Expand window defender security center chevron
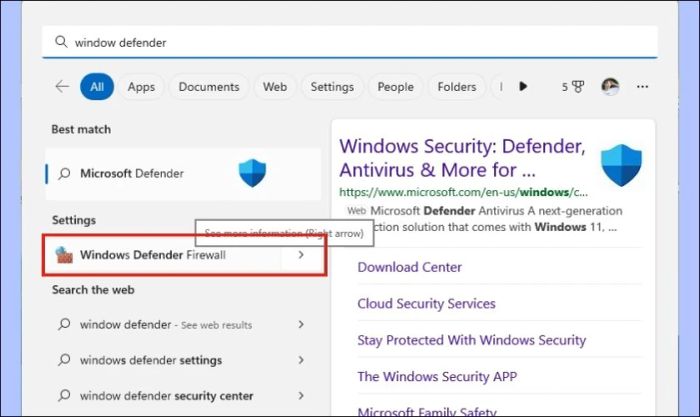Screen dimensions: 700x417 [x=301, y=396]
